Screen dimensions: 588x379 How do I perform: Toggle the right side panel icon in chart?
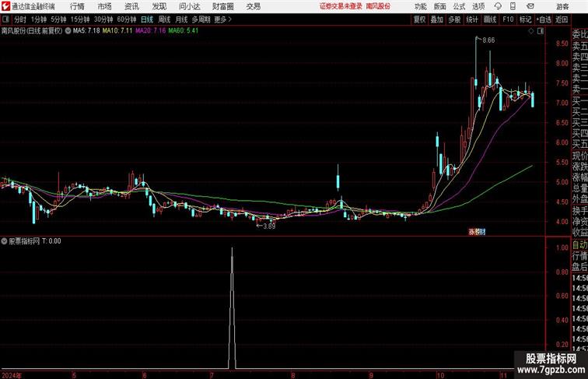(541, 31)
